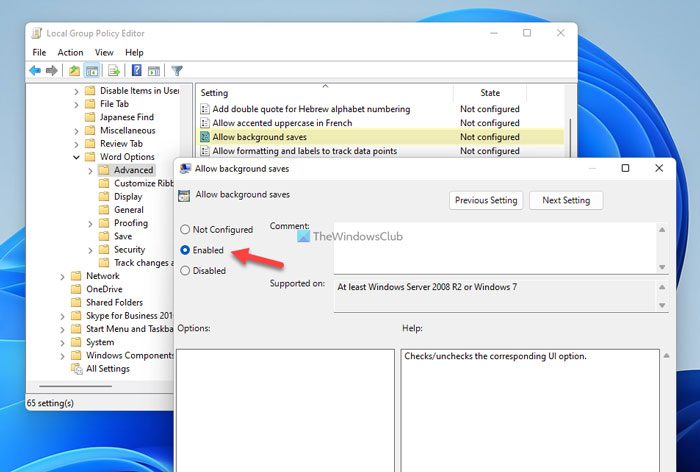Open the File menu
The width and height of the screenshot is (700, 472).
(x=39, y=53)
